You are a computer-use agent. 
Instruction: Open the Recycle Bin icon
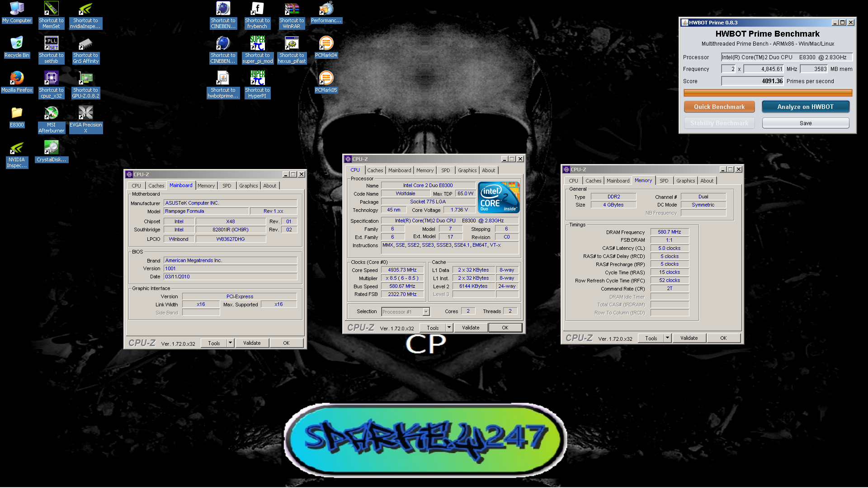[x=17, y=47]
